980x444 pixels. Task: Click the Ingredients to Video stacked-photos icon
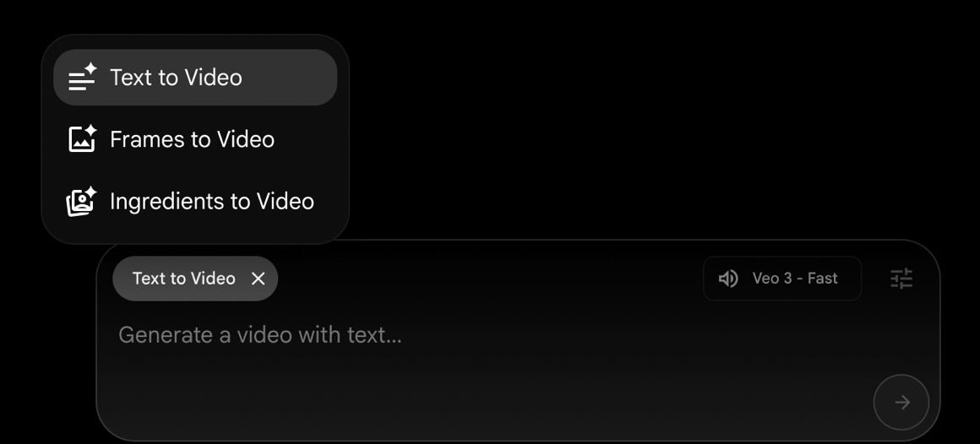coord(82,201)
